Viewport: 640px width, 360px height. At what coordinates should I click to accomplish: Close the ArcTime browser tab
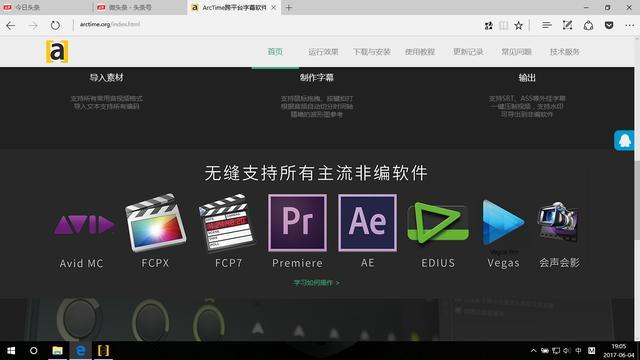(x=273, y=7)
